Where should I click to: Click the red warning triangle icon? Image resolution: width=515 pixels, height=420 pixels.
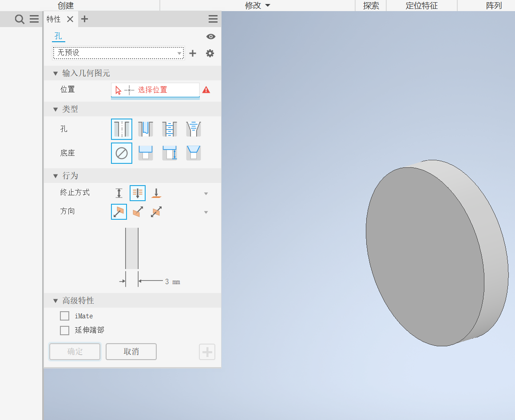click(206, 90)
